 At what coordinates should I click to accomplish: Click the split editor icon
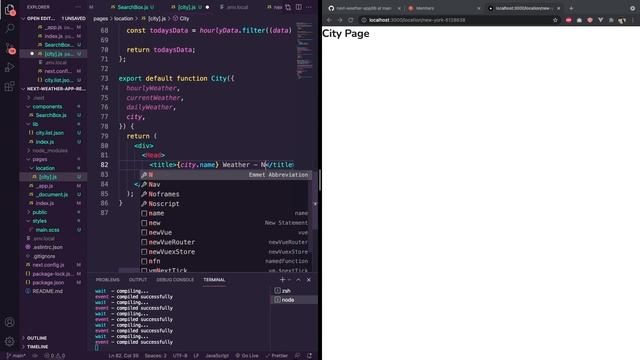pos(299,7)
